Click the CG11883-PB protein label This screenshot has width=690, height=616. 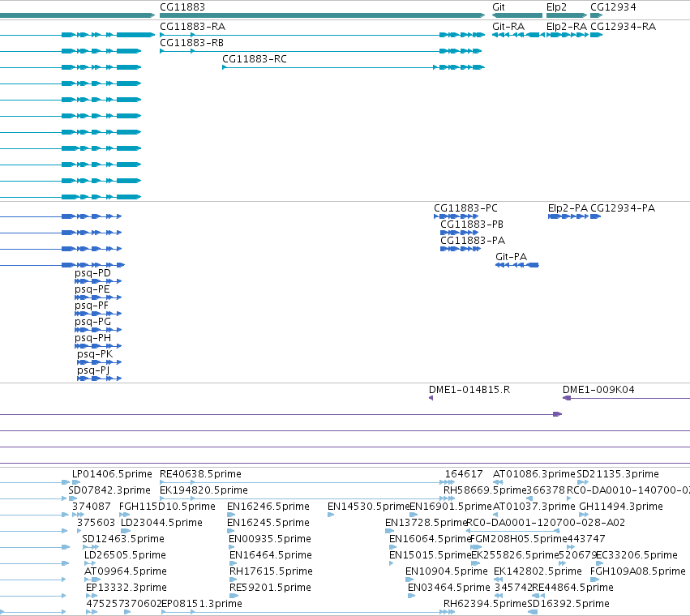click(472, 225)
